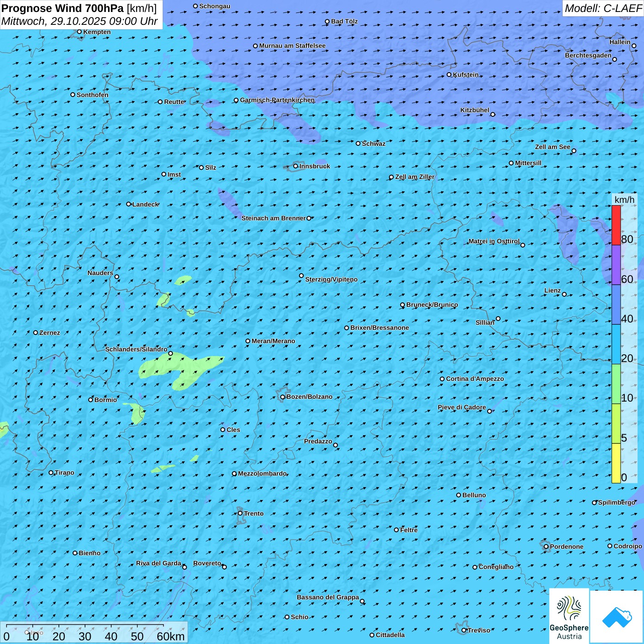Click the Zell am See dot
This screenshot has height=644, width=644.
(574, 151)
